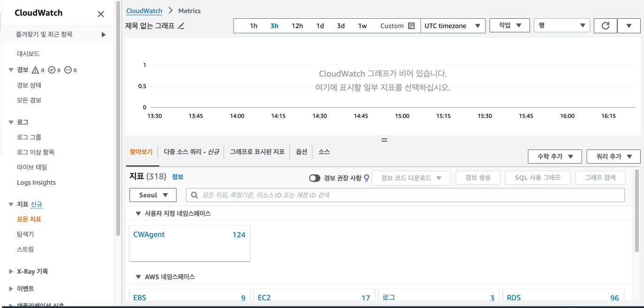644x308 pixels.
Task: Collapse the Alarms section in sidebar
Action: (11, 70)
